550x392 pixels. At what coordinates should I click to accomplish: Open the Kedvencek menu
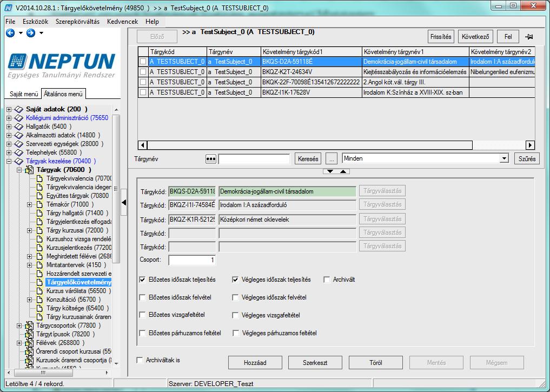tap(122, 22)
